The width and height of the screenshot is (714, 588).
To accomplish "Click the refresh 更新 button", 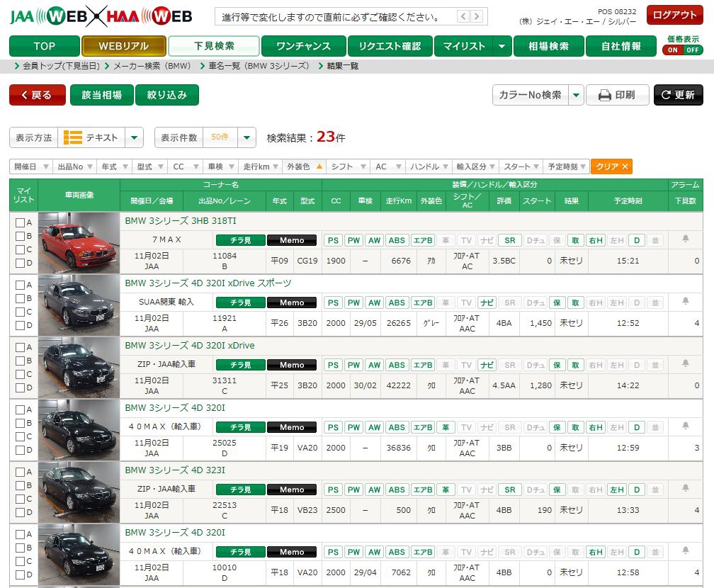I will (678, 95).
